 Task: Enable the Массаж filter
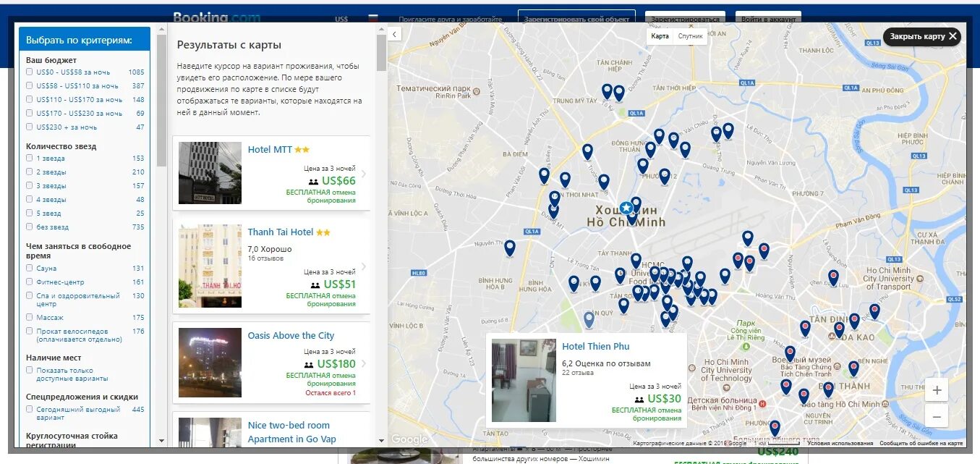point(29,318)
